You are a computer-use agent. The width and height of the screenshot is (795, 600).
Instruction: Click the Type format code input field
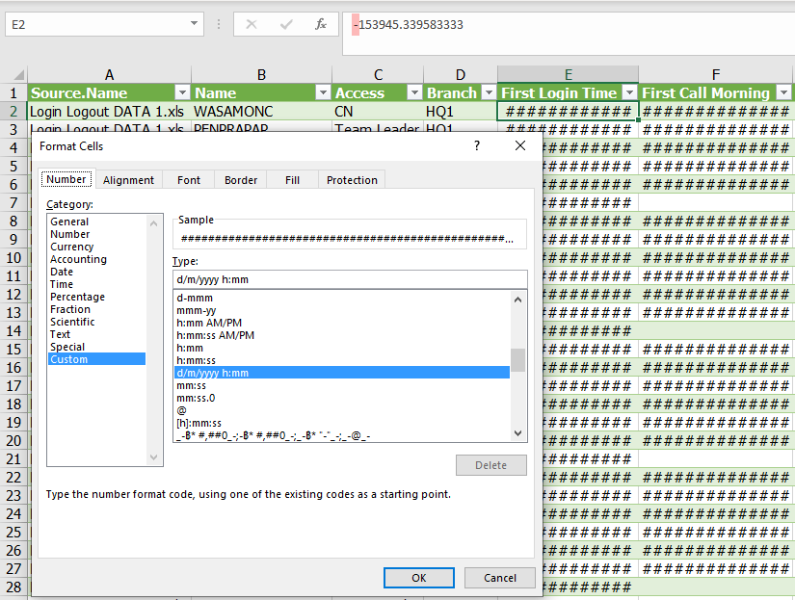(349, 280)
